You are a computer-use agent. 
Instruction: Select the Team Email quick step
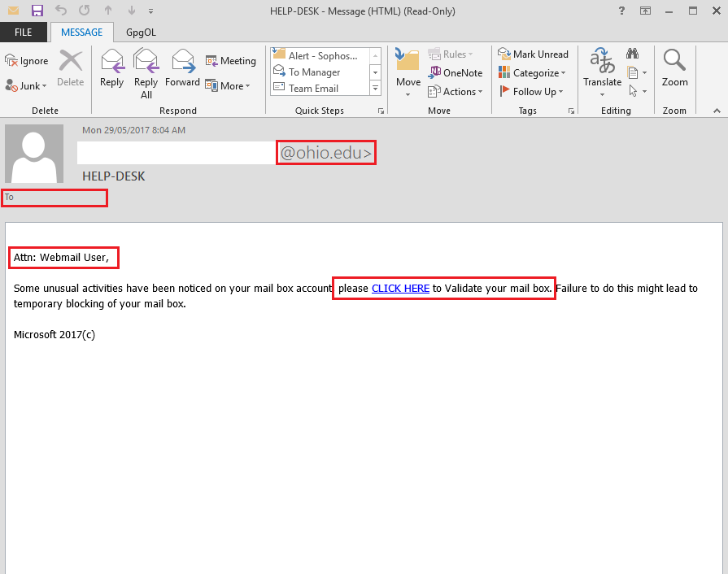(313, 89)
